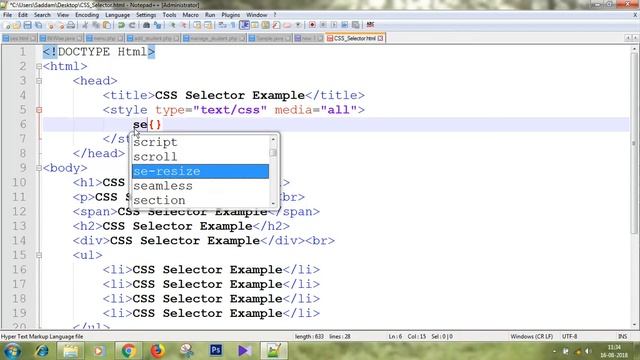Viewport: 640px width, 360px height.
Task: Click 'Ln : 6 Col : 15' status field
Action: [407, 337]
